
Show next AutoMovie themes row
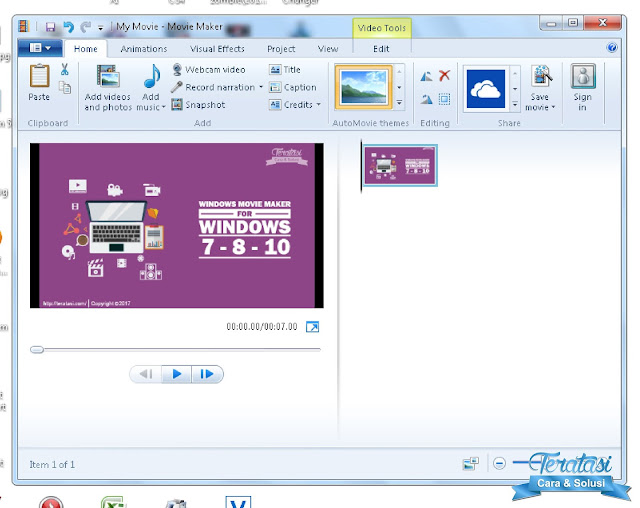(399, 87)
